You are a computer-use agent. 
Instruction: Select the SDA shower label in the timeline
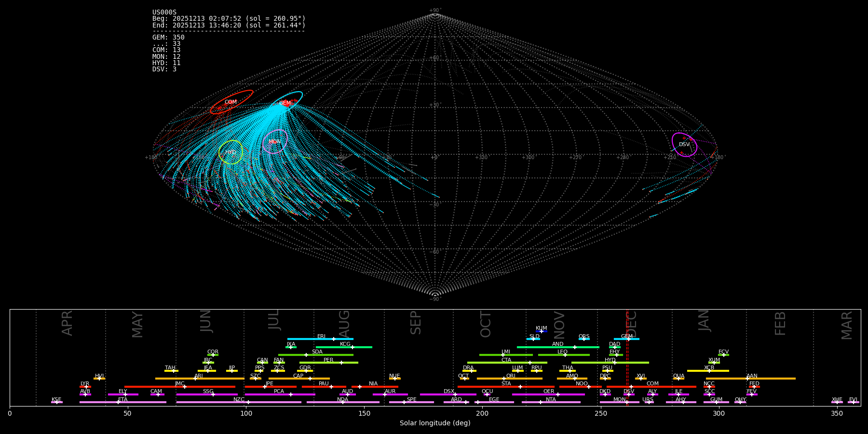click(317, 352)
